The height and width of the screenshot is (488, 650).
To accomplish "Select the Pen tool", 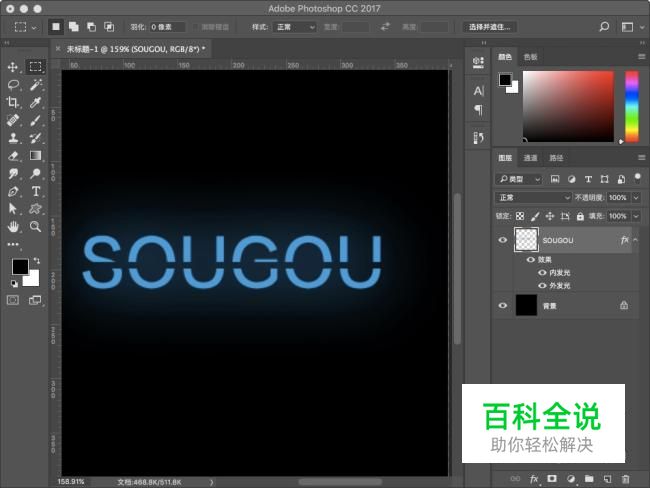I will click(13, 191).
